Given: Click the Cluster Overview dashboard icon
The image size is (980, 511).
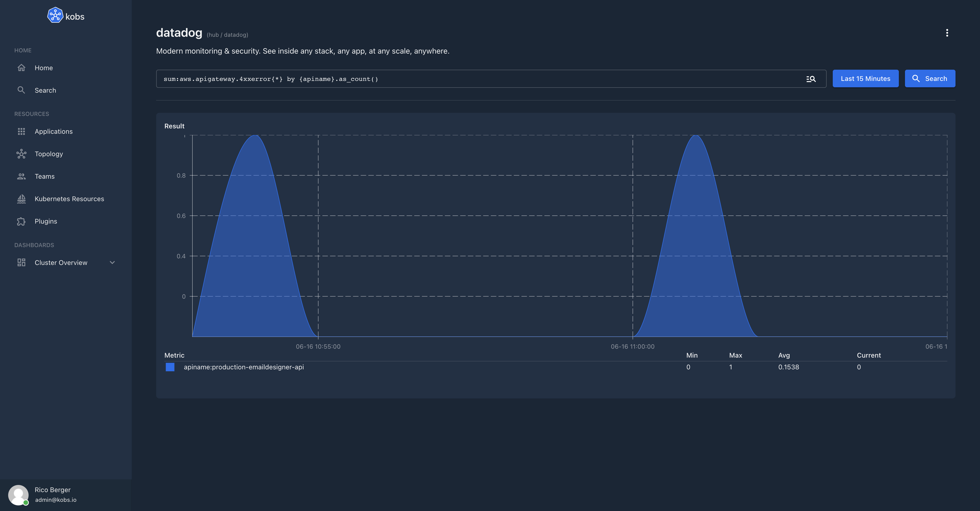Looking at the screenshot, I should click(x=21, y=263).
